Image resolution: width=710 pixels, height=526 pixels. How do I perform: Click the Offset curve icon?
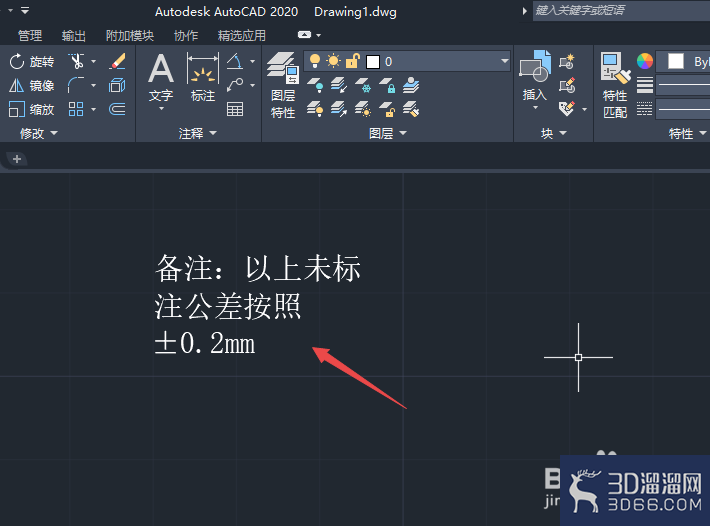(x=117, y=109)
